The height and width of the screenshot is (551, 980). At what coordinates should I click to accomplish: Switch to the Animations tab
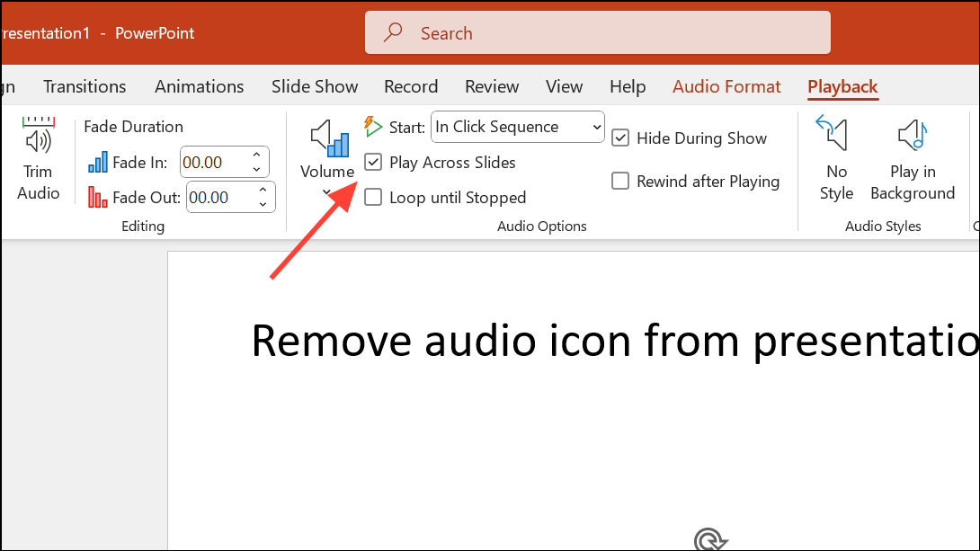(x=199, y=86)
